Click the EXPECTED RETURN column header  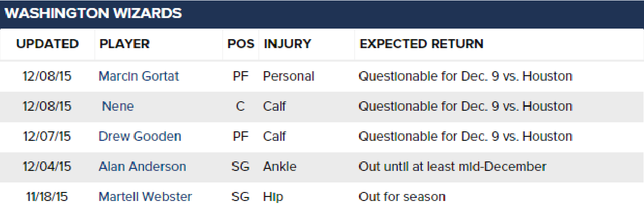[x=421, y=44]
